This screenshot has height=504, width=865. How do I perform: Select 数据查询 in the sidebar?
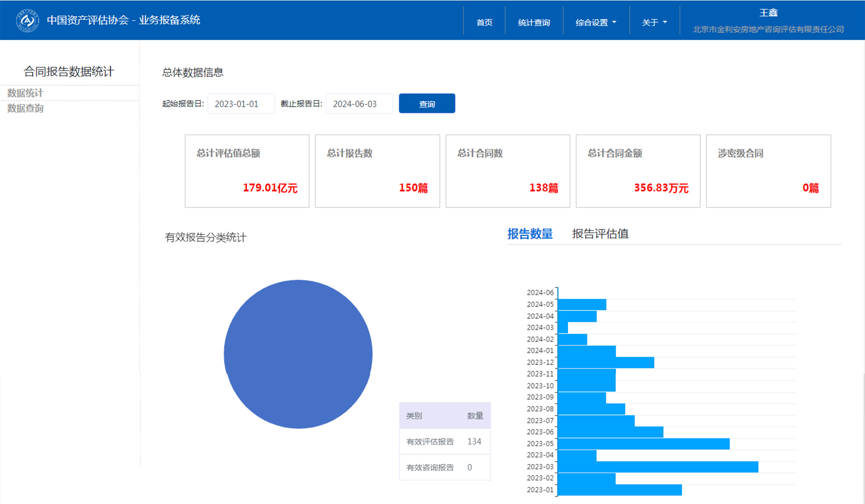(25, 108)
